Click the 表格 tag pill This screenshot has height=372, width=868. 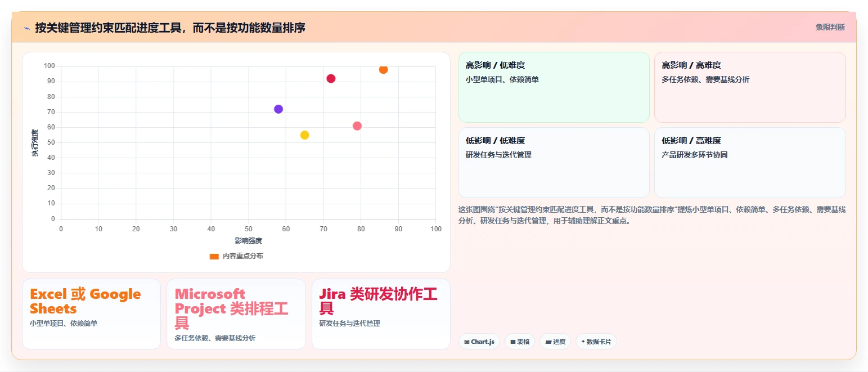click(520, 342)
